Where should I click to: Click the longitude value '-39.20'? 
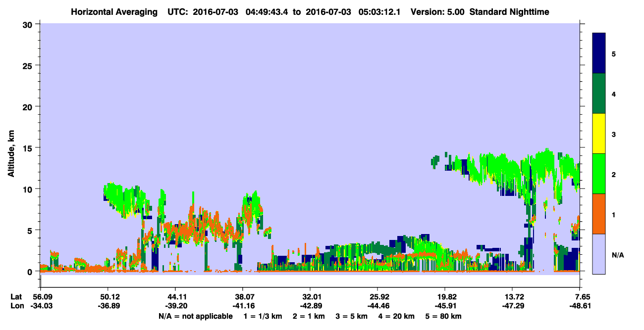point(175,306)
